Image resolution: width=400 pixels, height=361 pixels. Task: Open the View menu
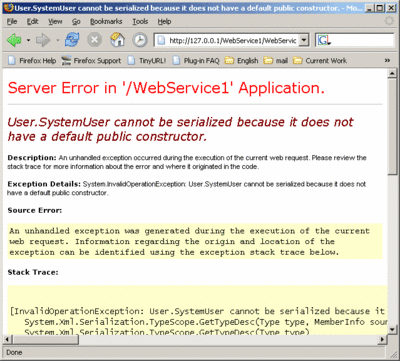point(55,22)
